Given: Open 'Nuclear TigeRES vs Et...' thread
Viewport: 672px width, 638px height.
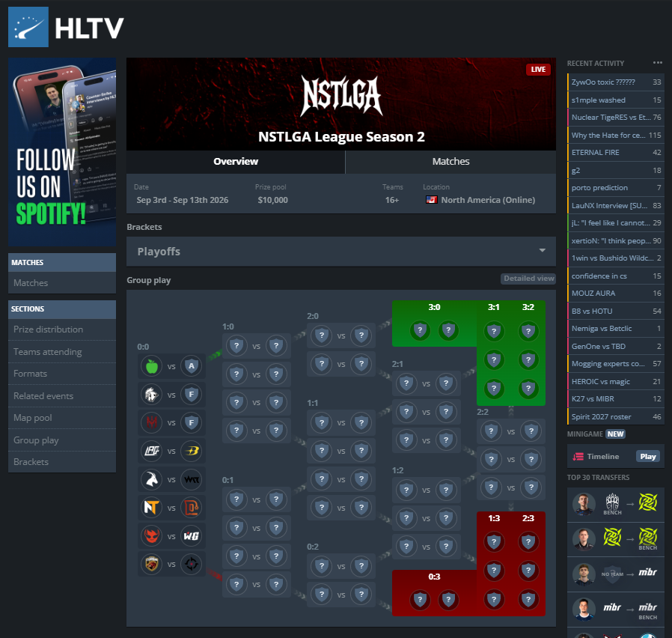Looking at the screenshot, I should pos(615,118).
